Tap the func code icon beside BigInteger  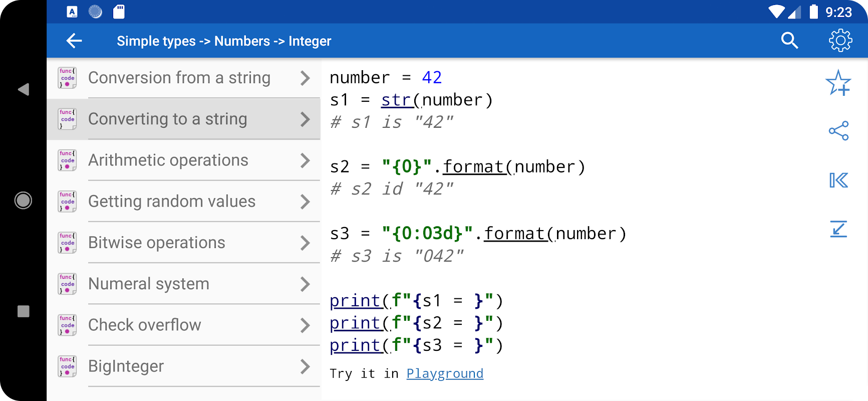pyautogui.click(x=67, y=366)
